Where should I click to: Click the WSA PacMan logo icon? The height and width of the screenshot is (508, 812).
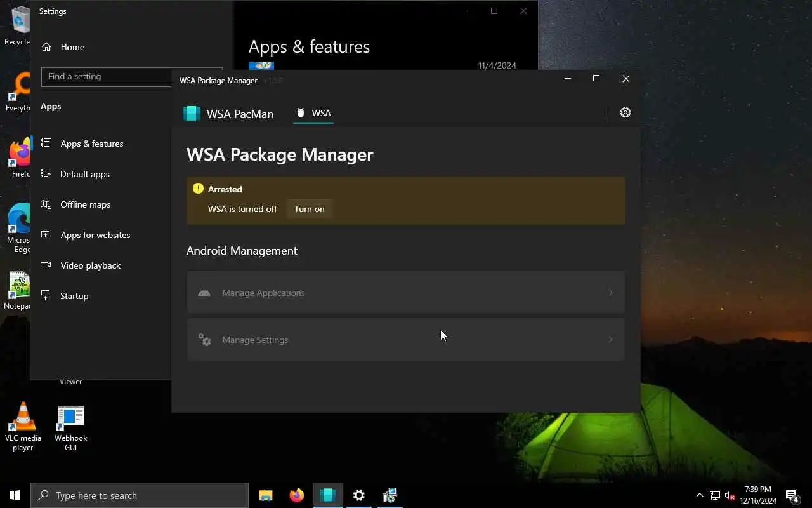tap(192, 114)
